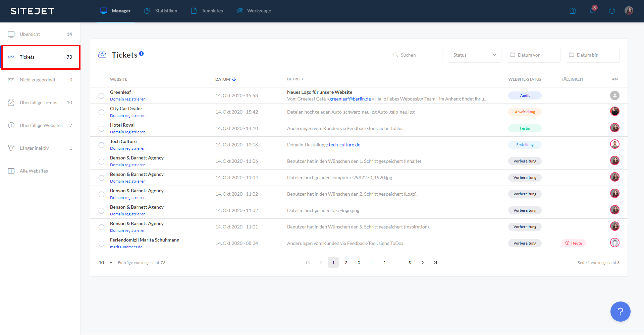The height and width of the screenshot is (335, 644).
Task: Open Alle Websites in sidebar
Action: tap(40, 171)
